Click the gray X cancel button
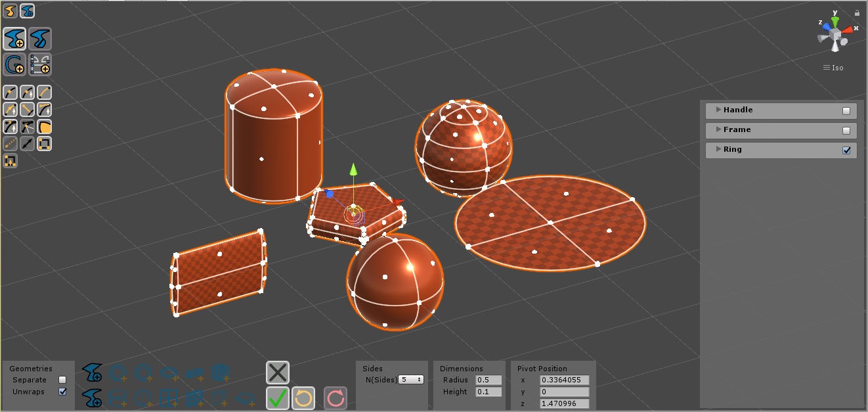This screenshot has height=412, width=868. click(278, 373)
